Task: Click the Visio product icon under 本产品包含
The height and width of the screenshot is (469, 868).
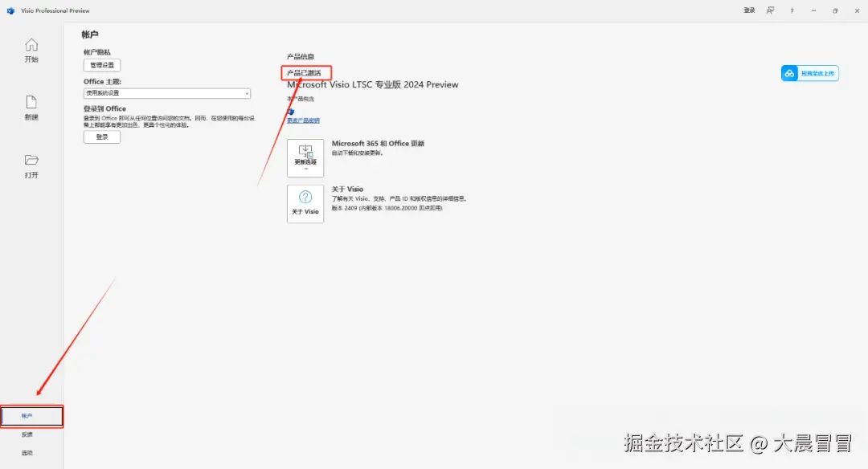Action: [291, 112]
